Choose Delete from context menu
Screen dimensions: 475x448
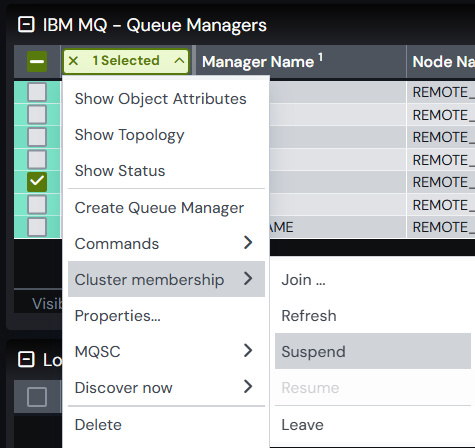[x=166, y=425]
